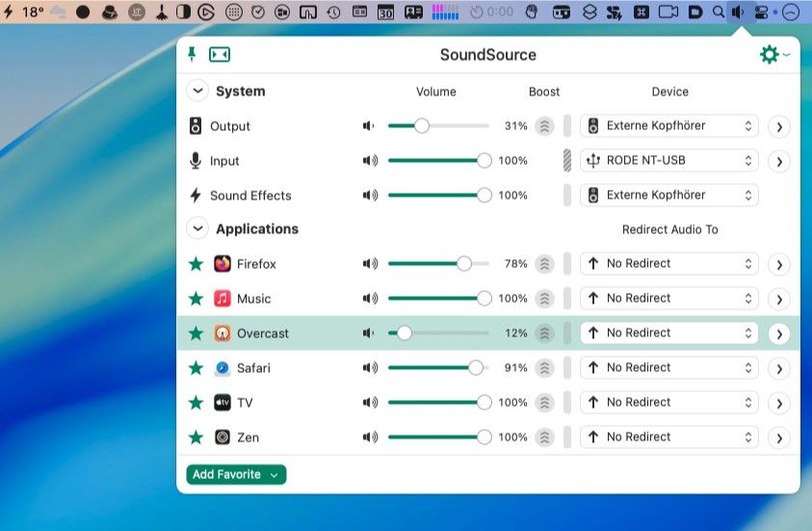Unfavorite TV via its star

point(196,403)
